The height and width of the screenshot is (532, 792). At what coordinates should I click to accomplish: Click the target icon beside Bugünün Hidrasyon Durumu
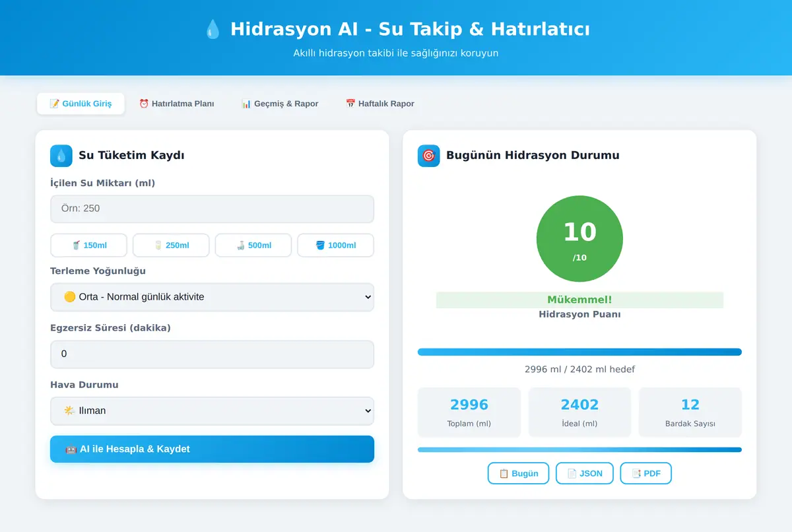click(429, 156)
